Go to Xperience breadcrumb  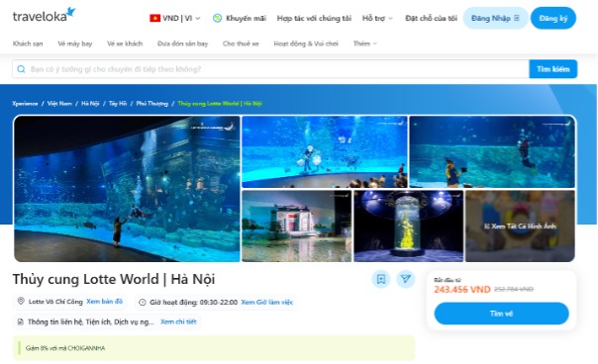(x=25, y=103)
